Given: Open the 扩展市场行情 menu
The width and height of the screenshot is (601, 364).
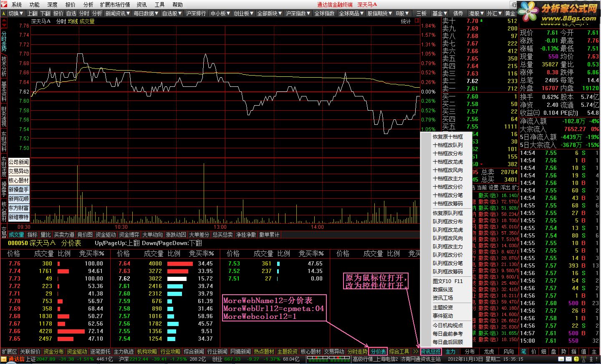Looking at the screenshot, I should 115,5.
